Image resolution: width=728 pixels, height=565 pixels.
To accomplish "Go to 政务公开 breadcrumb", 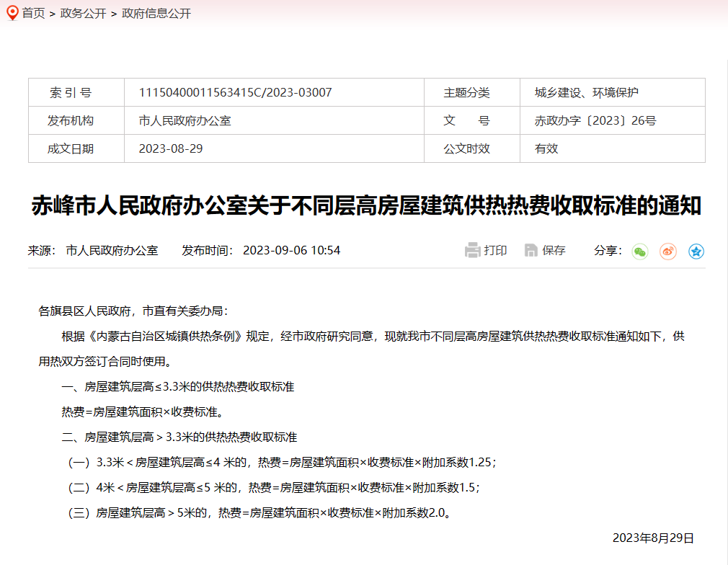I will click(83, 14).
